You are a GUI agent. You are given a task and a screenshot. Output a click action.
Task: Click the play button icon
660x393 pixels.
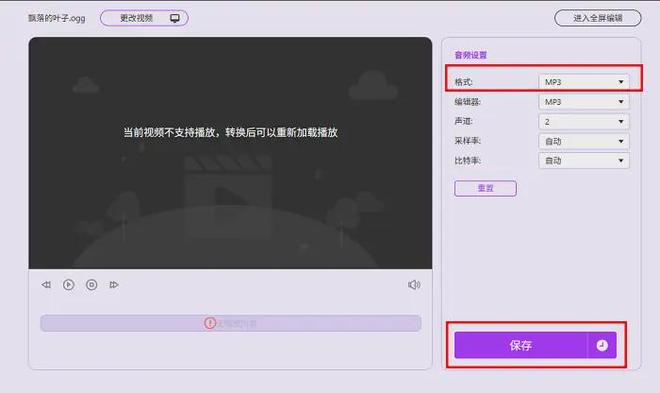click(69, 285)
